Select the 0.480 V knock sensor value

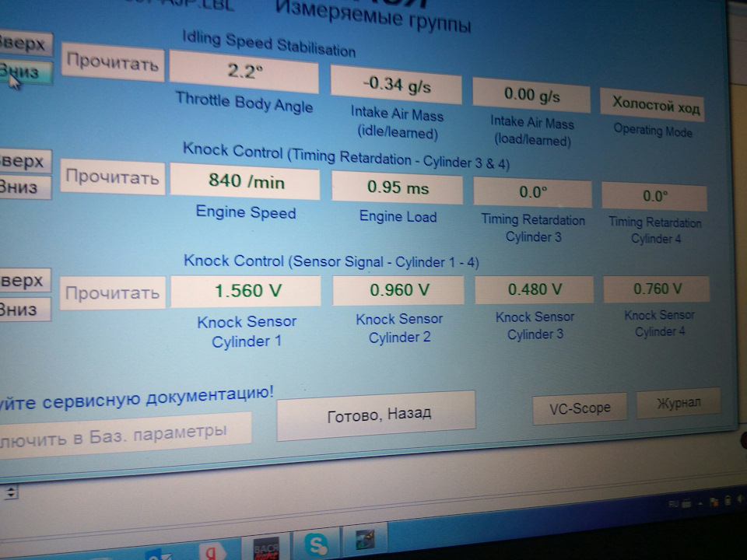pos(534,289)
